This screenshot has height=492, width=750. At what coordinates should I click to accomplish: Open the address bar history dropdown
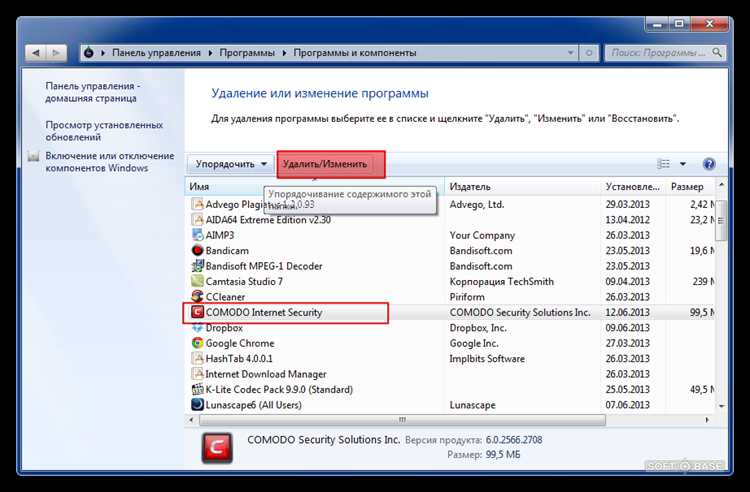pos(571,53)
